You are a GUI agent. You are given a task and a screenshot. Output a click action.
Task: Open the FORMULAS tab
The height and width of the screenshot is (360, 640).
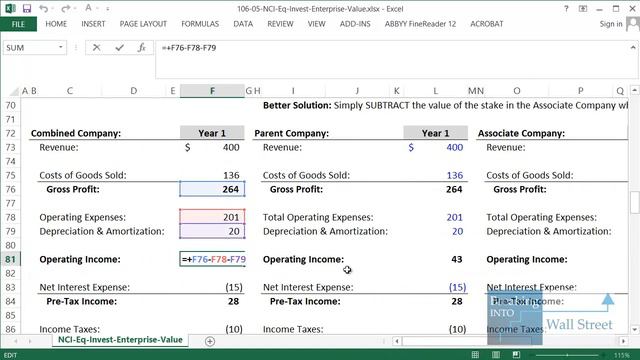tap(200, 24)
